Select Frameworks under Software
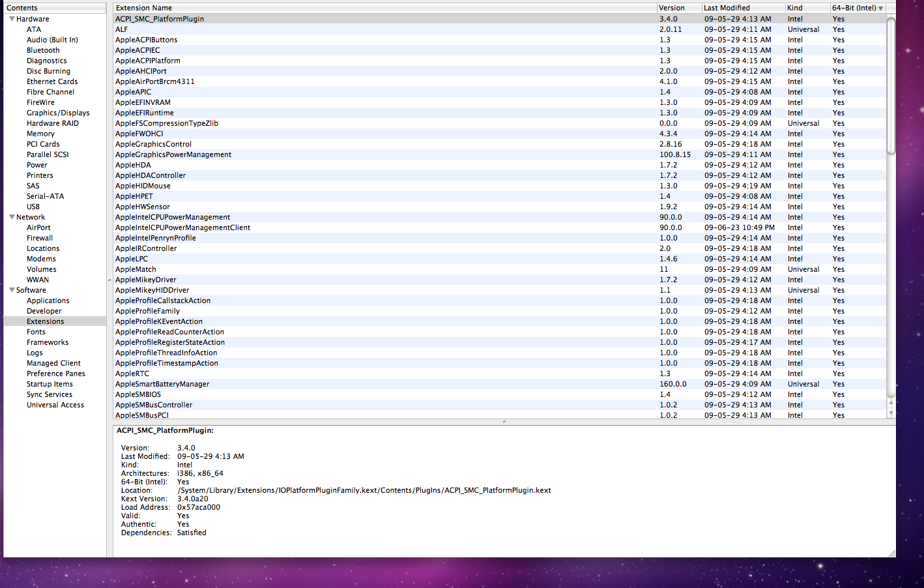This screenshot has height=588, width=924. [x=48, y=342]
